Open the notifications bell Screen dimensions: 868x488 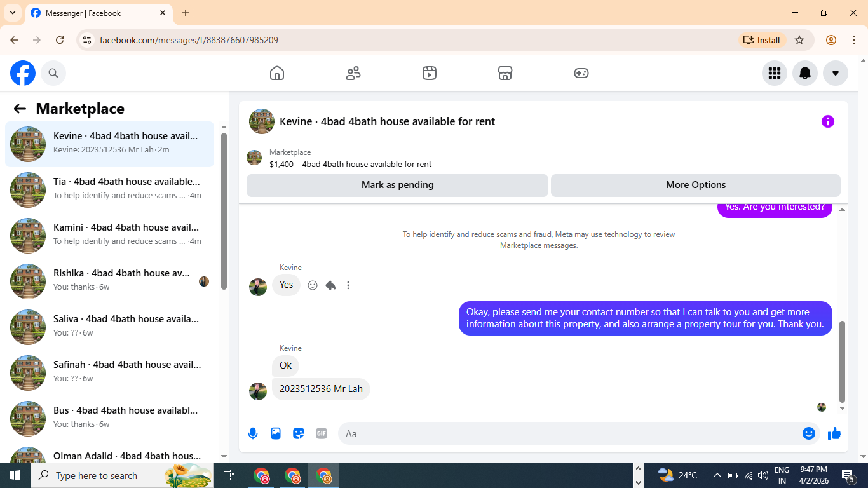pyautogui.click(x=805, y=73)
